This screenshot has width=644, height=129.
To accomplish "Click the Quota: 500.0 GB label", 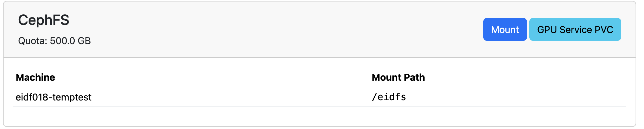I will pos(54,41).
